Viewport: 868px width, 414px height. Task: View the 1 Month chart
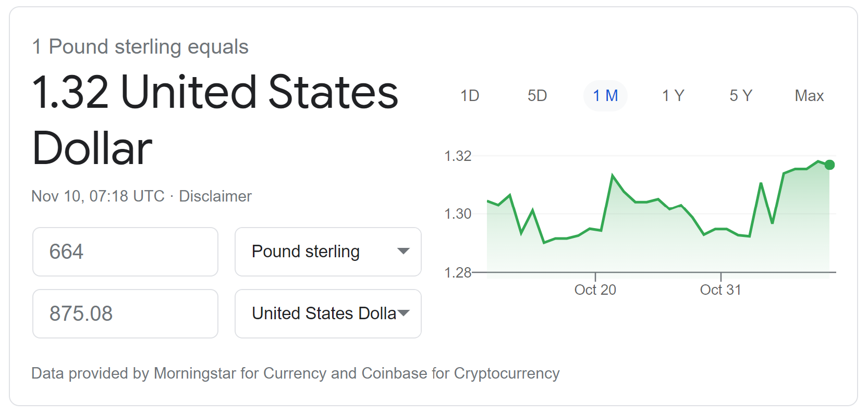605,95
